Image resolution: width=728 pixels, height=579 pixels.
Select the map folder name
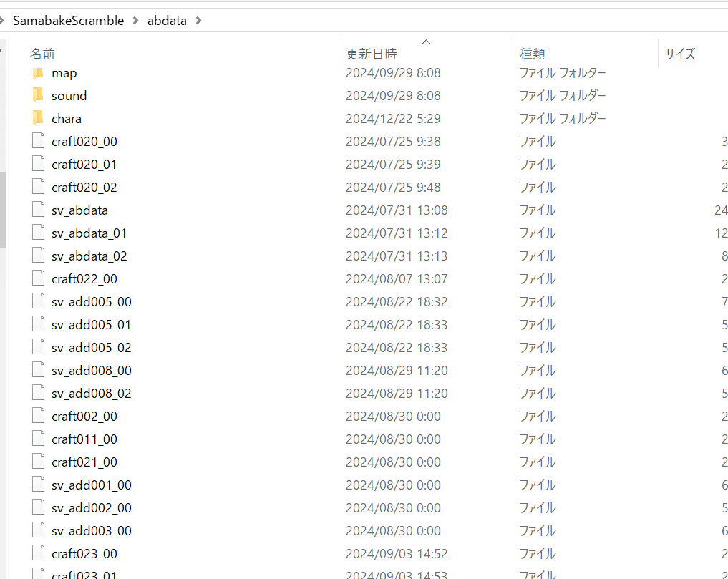click(x=64, y=74)
